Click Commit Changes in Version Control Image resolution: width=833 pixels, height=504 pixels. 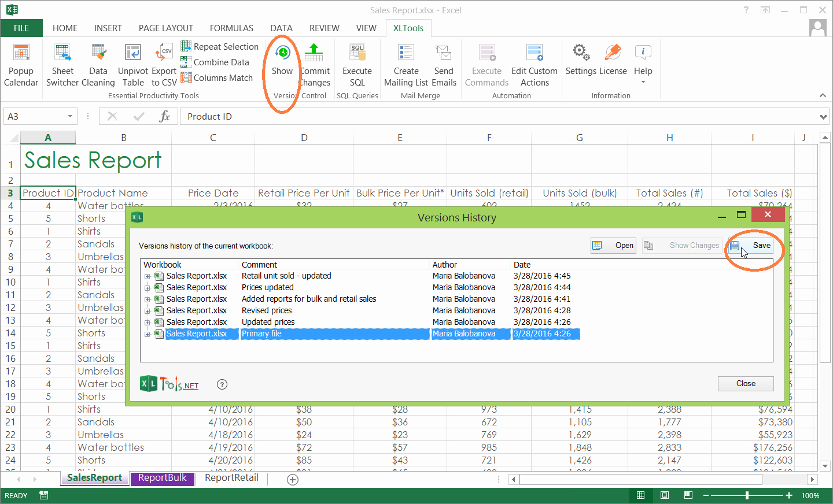point(314,65)
